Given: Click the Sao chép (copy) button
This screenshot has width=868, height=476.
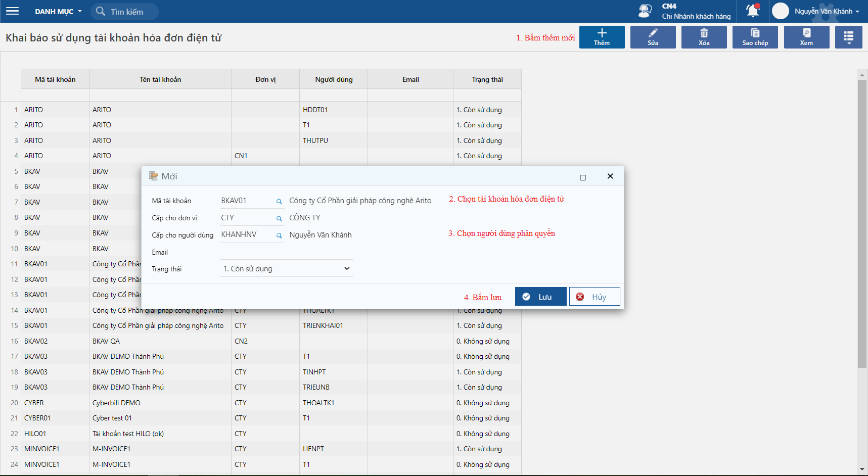Looking at the screenshot, I should pyautogui.click(x=755, y=37).
